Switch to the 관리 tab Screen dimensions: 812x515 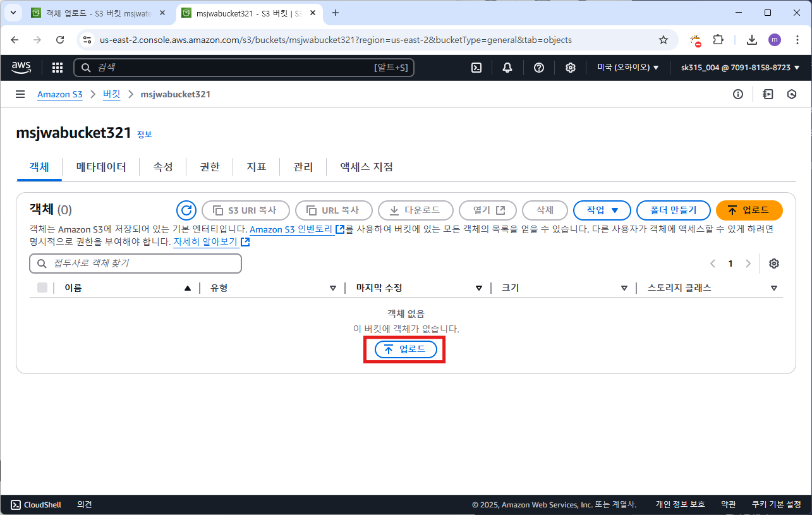pos(303,167)
